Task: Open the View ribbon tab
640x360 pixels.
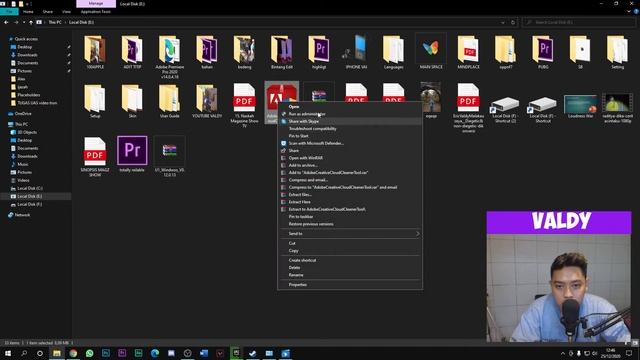Action: [x=67, y=12]
